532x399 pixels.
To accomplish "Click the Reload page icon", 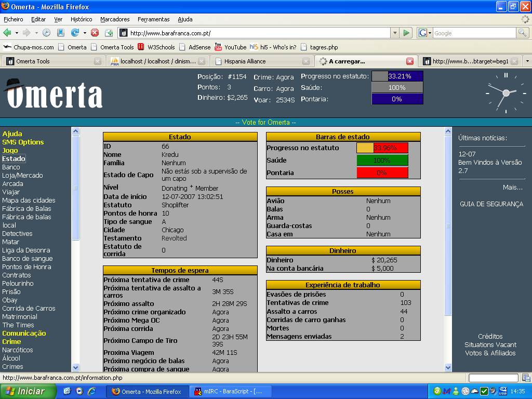I will click(x=75, y=33).
